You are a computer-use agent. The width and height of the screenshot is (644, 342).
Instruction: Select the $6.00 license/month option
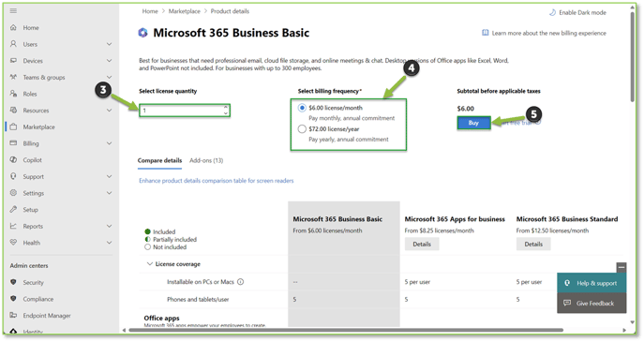coord(302,108)
